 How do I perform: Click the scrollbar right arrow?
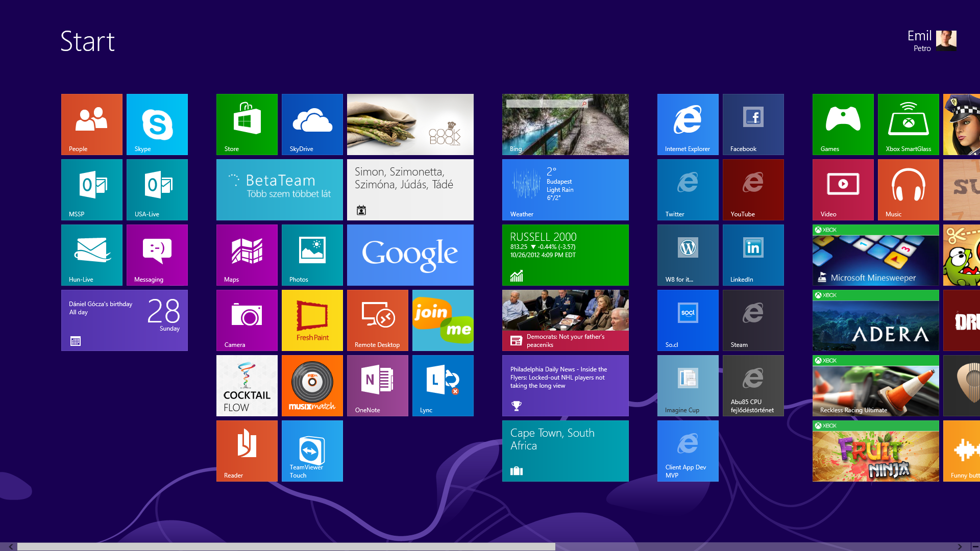pos(960,546)
